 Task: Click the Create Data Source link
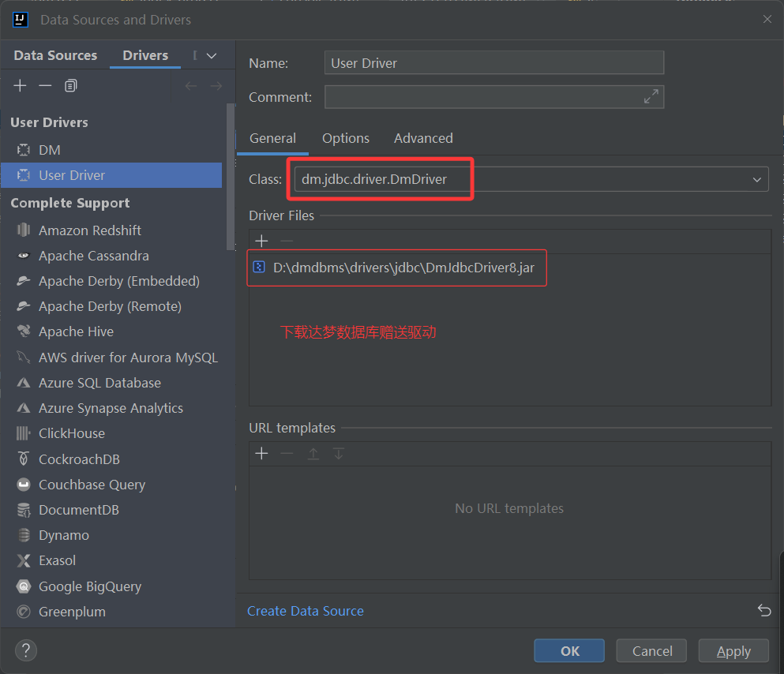coord(306,611)
